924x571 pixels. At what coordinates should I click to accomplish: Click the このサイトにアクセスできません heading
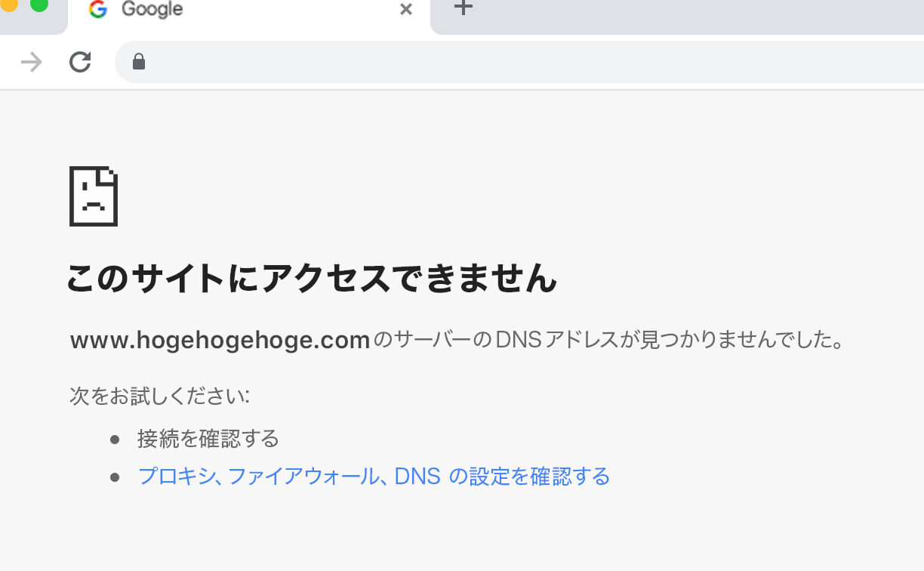tap(311, 278)
